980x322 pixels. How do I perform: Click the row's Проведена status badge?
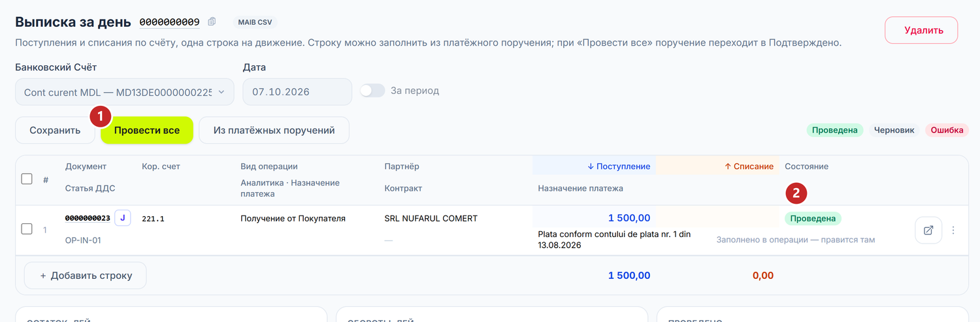813,218
